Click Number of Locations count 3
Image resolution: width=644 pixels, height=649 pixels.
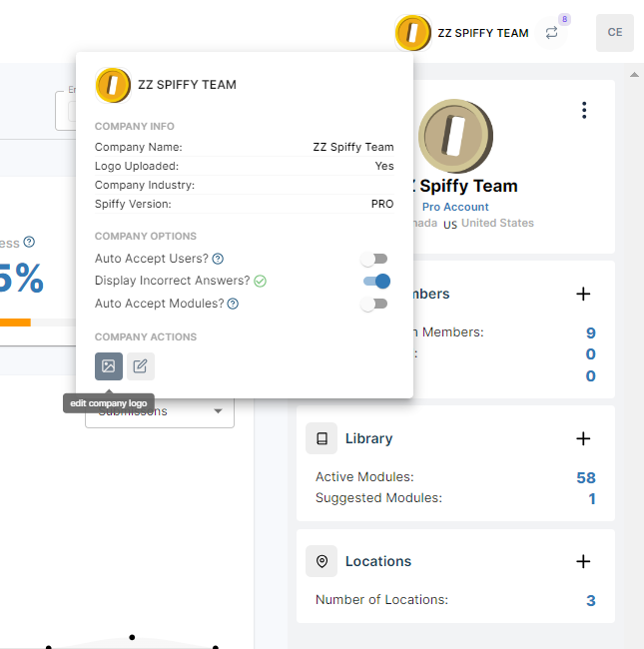pyautogui.click(x=591, y=600)
